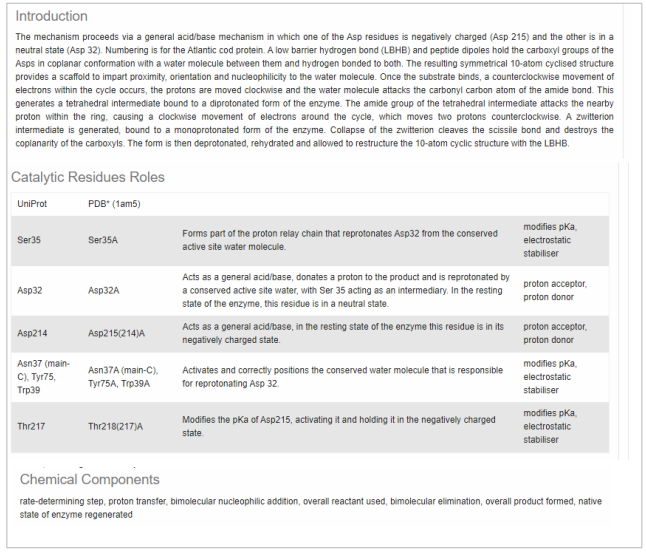Select the PDB* (1am5) column header
The height and width of the screenshot is (552, 646).
[113, 205]
